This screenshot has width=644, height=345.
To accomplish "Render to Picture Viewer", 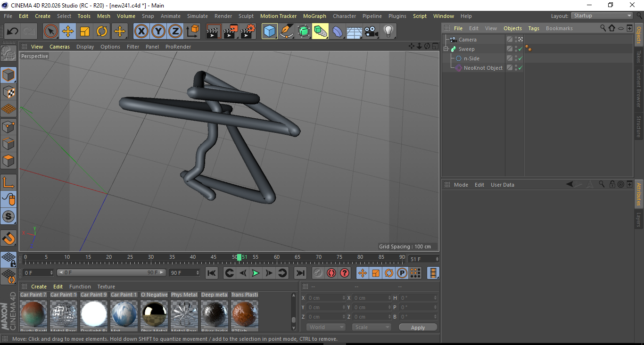I will (x=231, y=32).
